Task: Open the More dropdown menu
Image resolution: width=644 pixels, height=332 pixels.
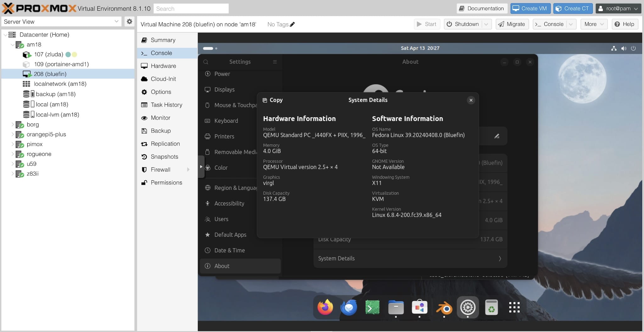Action: coord(594,24)
